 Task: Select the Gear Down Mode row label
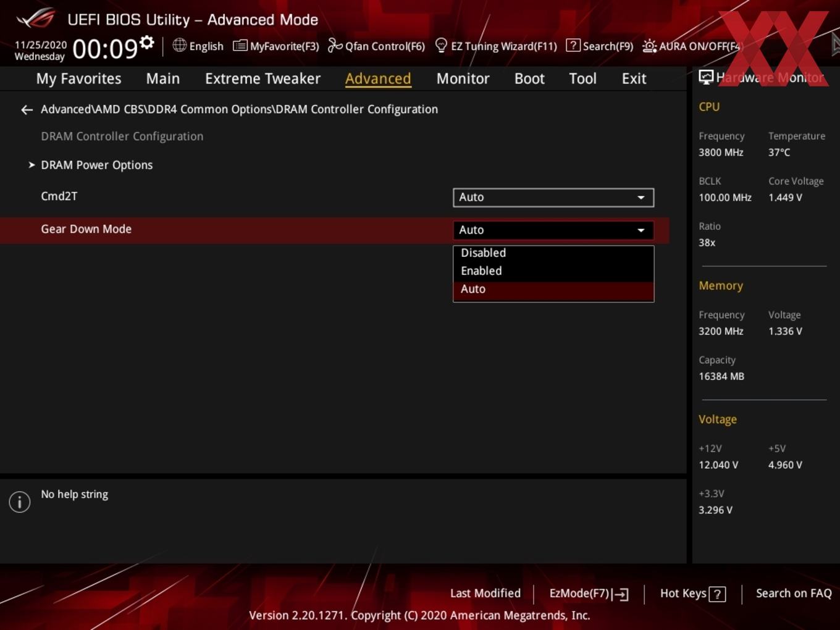coord(86,229)
